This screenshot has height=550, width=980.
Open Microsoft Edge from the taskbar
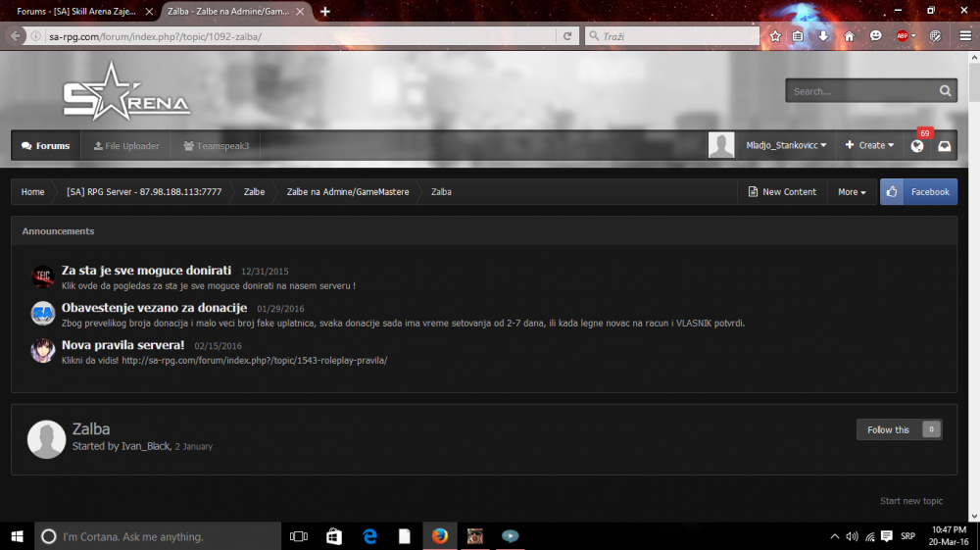coord(369,536)
